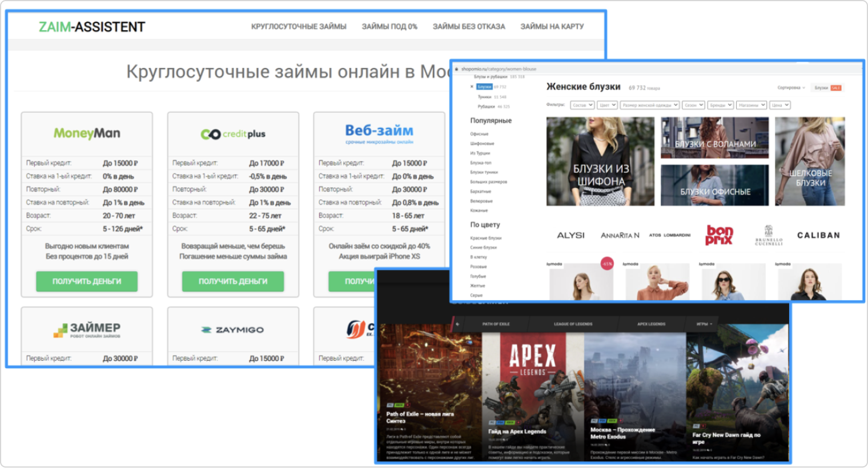
Task: Open the Магазины filter dropdown
Action: [x=751, y=105]
